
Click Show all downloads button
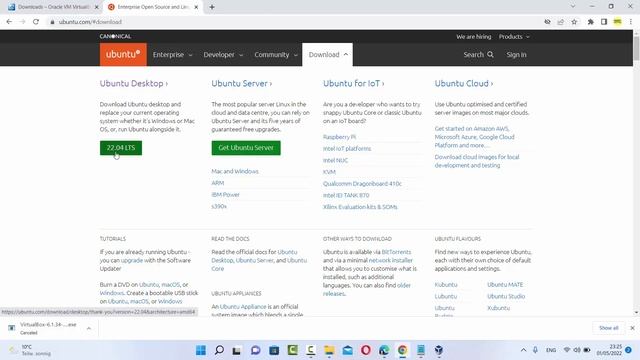pos(609,328)
